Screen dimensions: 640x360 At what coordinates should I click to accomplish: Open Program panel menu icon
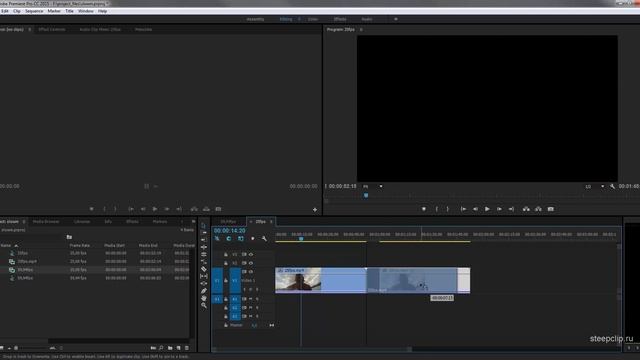361,29
